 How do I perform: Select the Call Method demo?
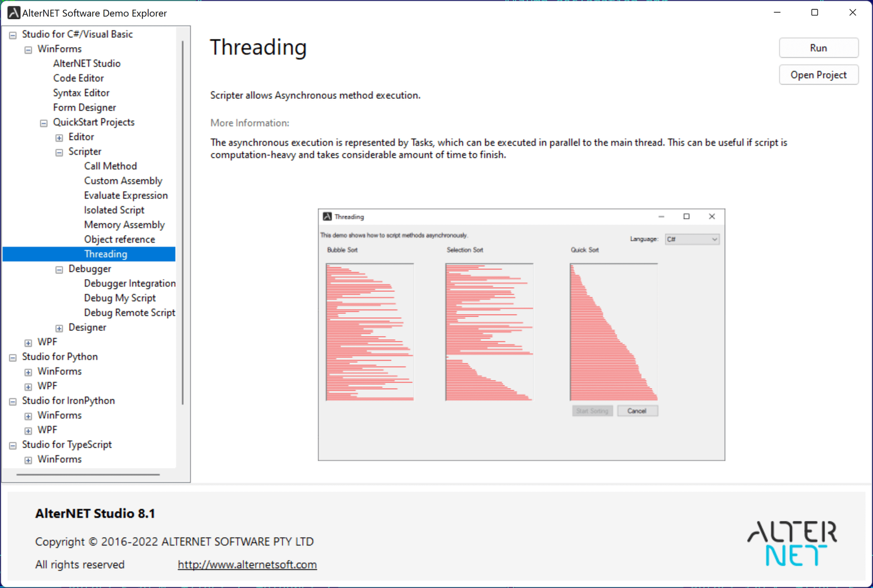point(111,166)
